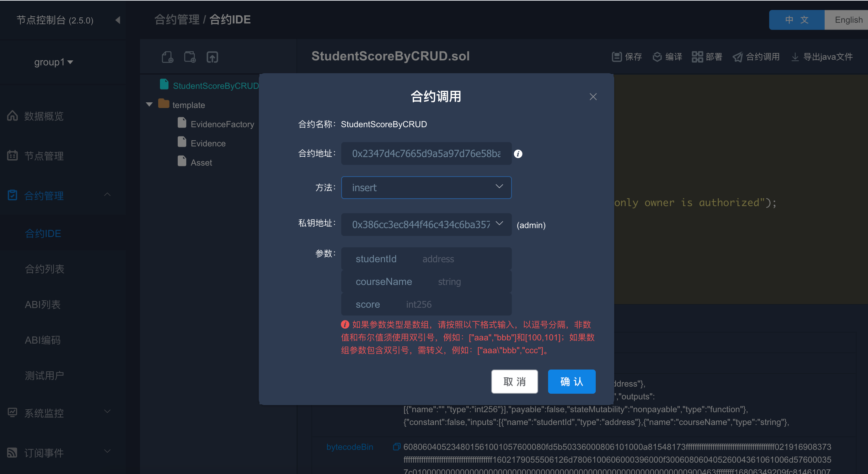Click the Deploy (部署) toolbar button
Screen dimensions: 868x474
(707, 57)
